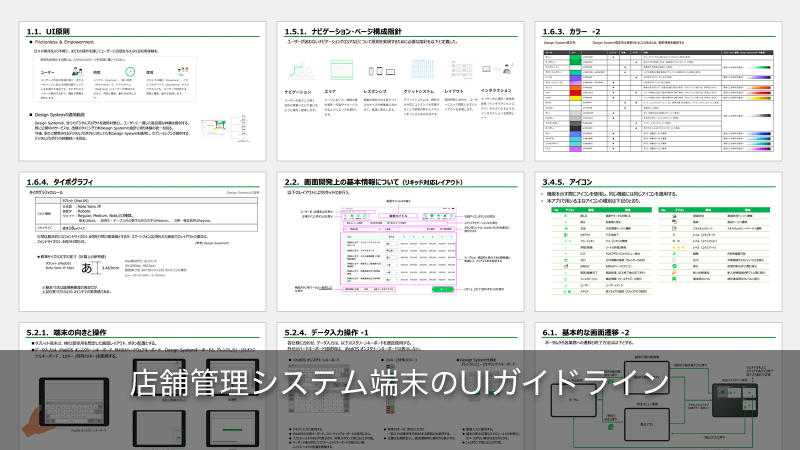This screenshot has height=450, width=800.
Task: Click the Design Systemの適用範囲 bullet text
Action: pyautogui.click(x=60, y=115)
